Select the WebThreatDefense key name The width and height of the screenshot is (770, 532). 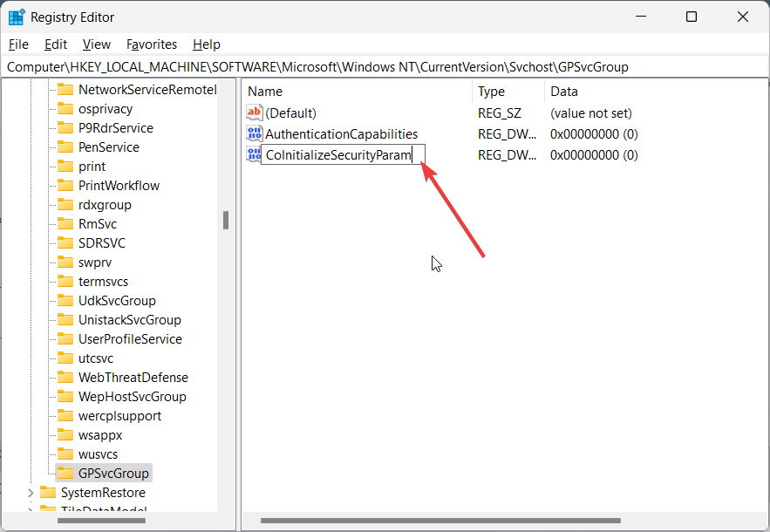point(133,377)
